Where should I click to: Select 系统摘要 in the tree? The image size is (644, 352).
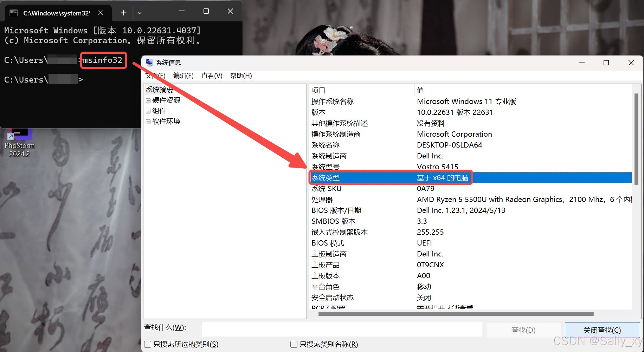(x=160, y=90)
